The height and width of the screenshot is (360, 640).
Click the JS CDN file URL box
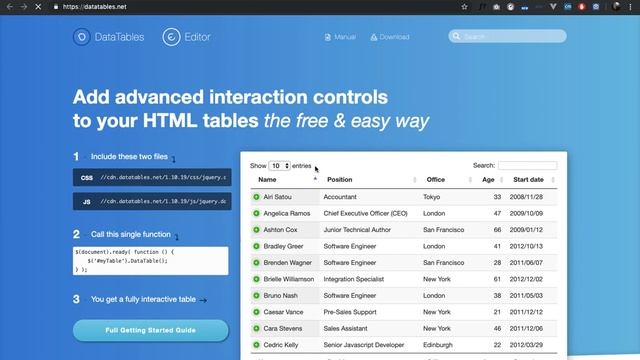pos(152,202)
